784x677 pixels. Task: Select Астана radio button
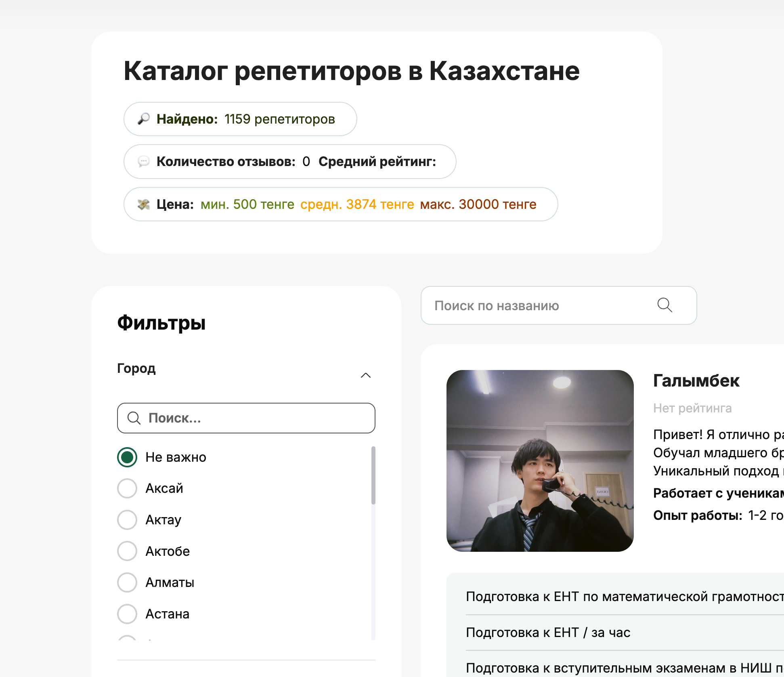(127, 614)
